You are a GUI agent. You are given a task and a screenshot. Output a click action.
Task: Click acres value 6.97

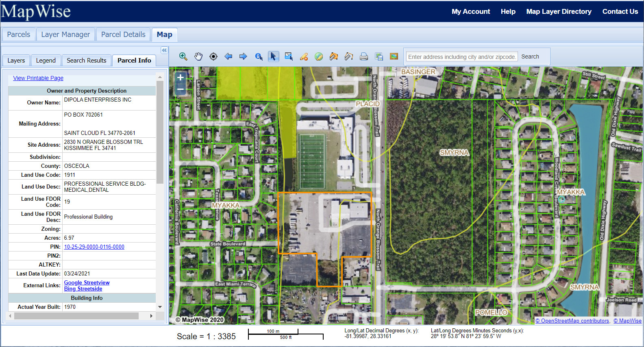click(69, 238)
